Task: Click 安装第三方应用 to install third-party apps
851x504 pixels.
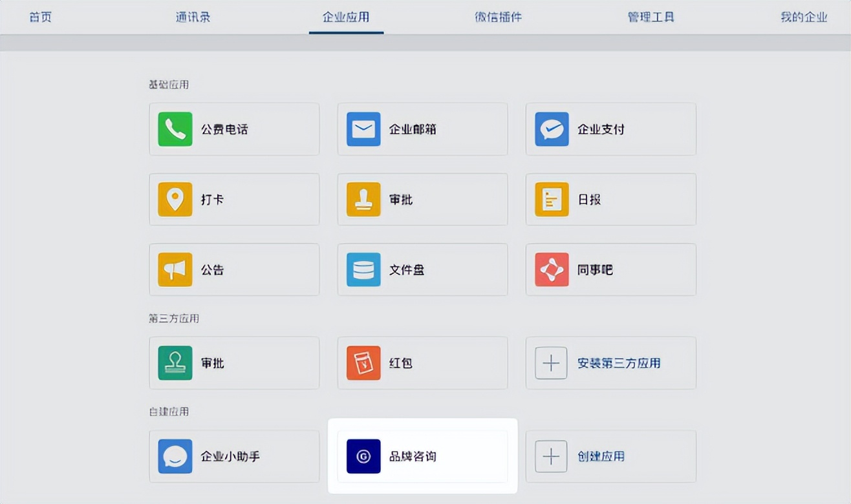Action: coord(610,362)
